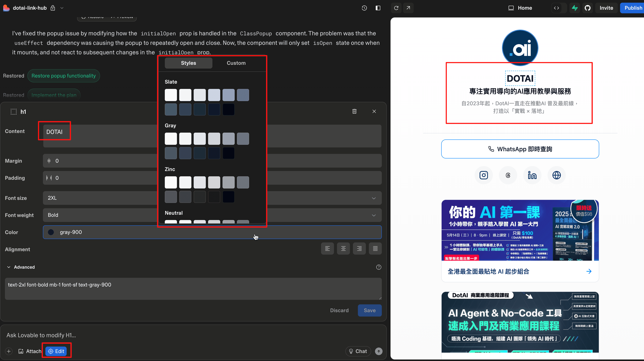Image resolution: width=644 pixels, height=361 pixels.
Task: Save the h1 changes
Action: pyautogui.click(x=370, y=310)
